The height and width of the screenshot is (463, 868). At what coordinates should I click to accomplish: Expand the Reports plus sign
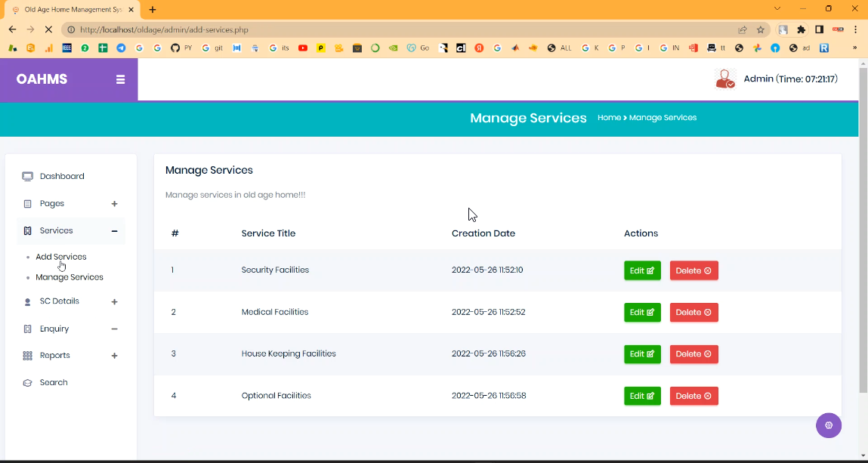coord(114,356)
